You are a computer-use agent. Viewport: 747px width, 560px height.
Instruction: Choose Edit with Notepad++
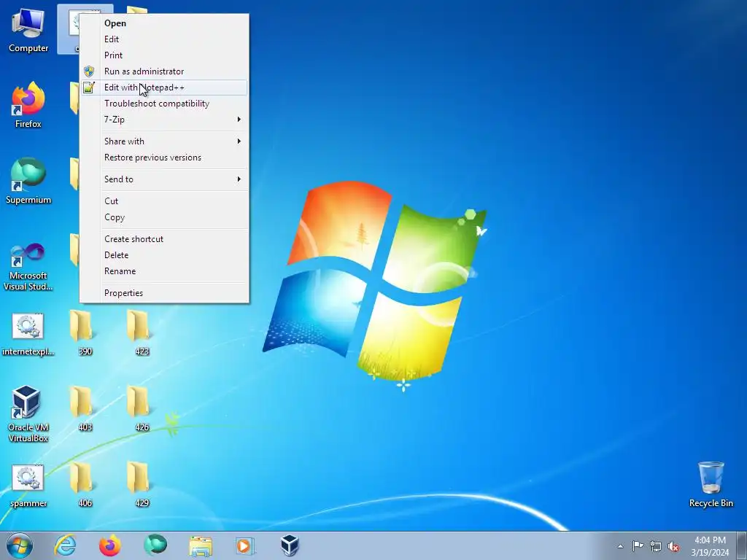164,87
